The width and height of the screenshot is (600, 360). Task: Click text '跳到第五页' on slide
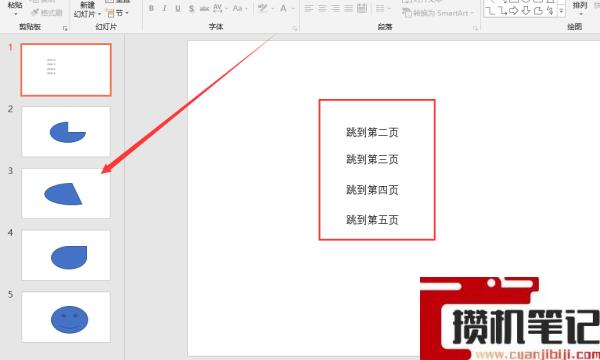click(372, 220)
